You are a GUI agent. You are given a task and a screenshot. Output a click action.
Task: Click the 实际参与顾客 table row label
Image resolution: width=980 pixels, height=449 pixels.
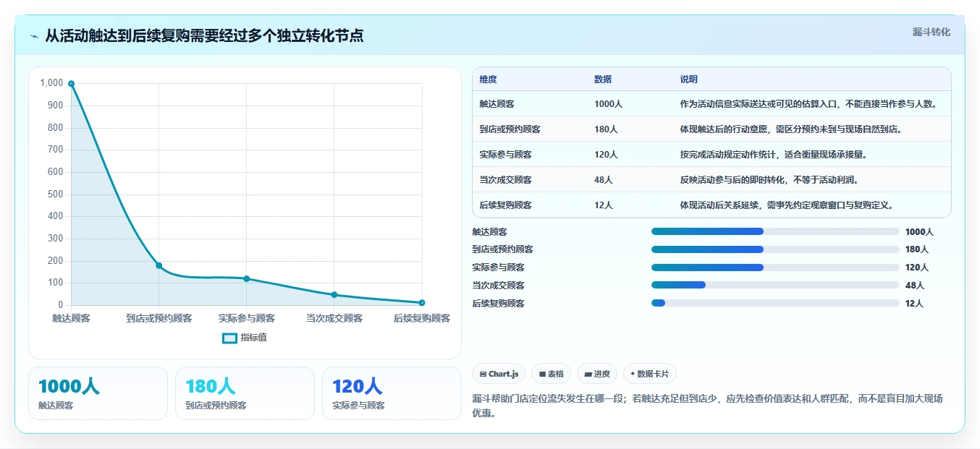[506, 154]
